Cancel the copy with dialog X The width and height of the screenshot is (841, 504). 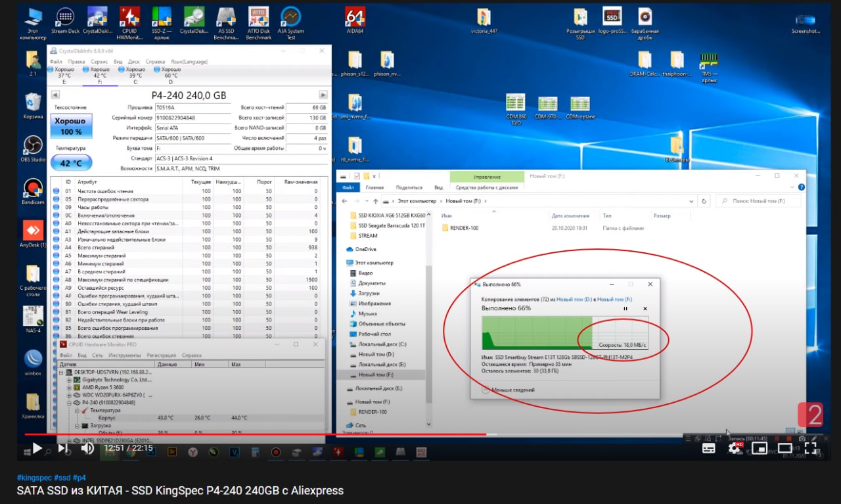pos(645,308)
